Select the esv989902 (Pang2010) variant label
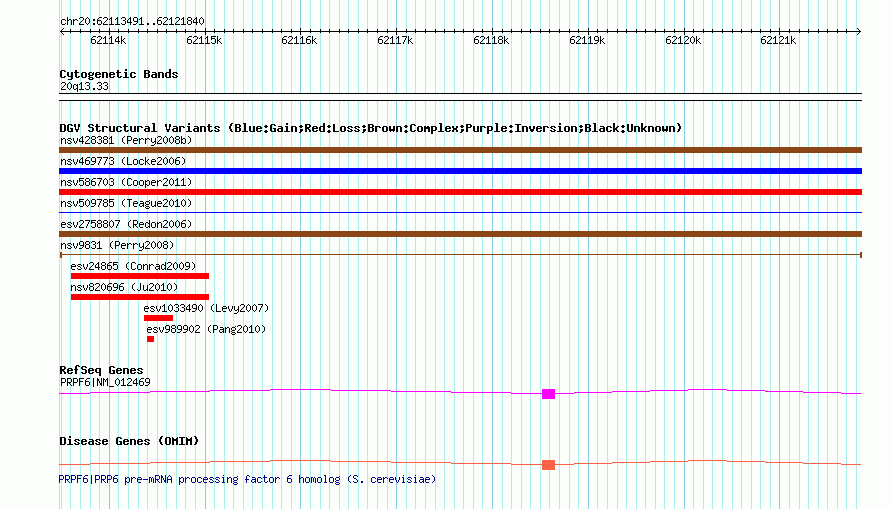Screen dimensions: 890x509 pos(206,329)
